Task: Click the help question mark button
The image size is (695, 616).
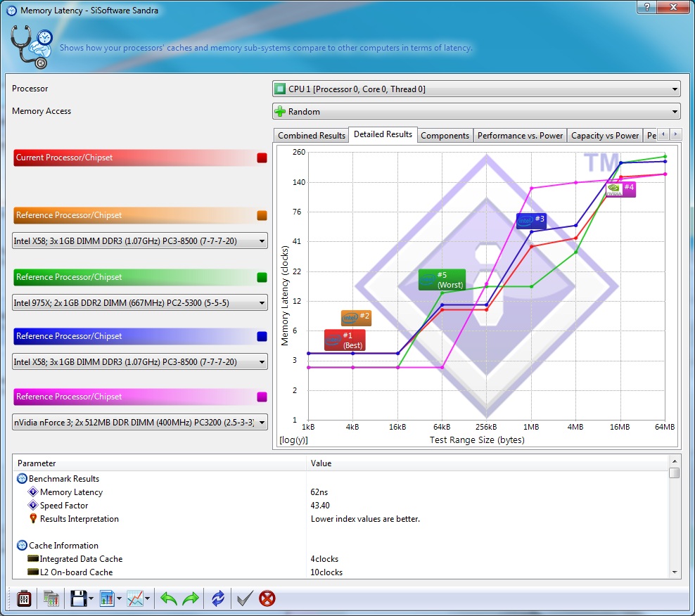Action: point(647,6)
